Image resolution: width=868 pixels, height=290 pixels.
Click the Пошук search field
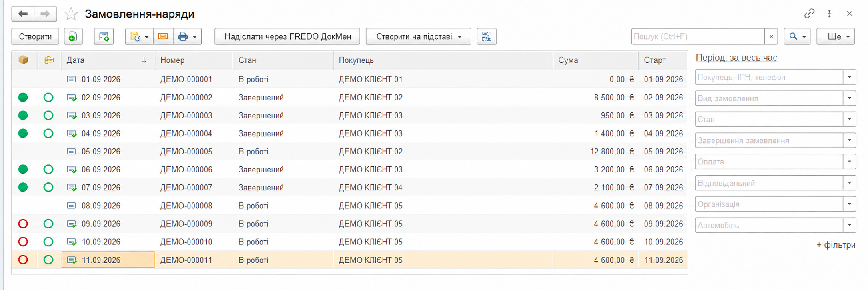(698, 36)
